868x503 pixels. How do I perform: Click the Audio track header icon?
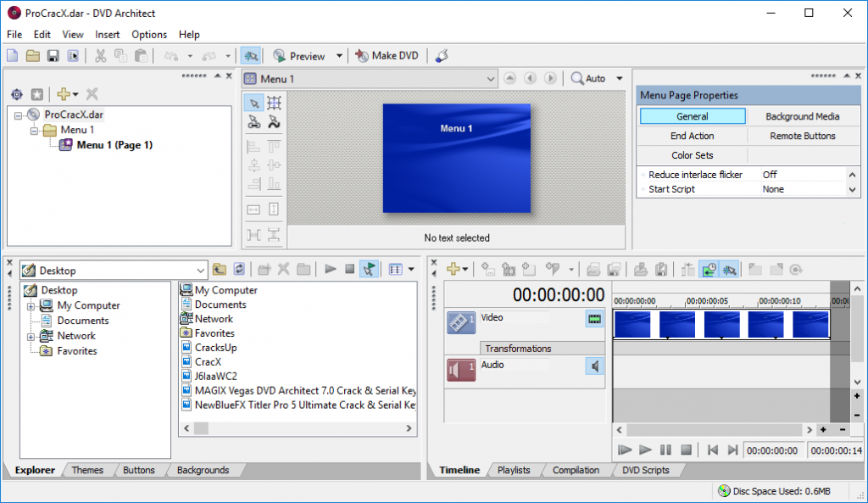click(x=461, y=370)
